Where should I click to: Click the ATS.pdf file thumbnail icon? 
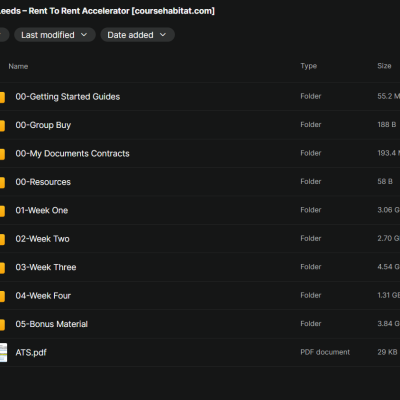[x=3, y=353]
